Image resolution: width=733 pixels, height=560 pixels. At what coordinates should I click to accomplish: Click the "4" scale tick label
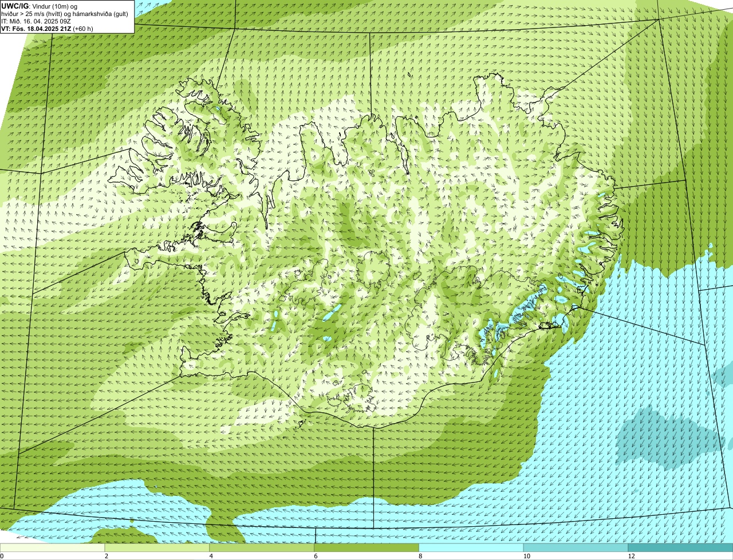click(x=211, y=556)
